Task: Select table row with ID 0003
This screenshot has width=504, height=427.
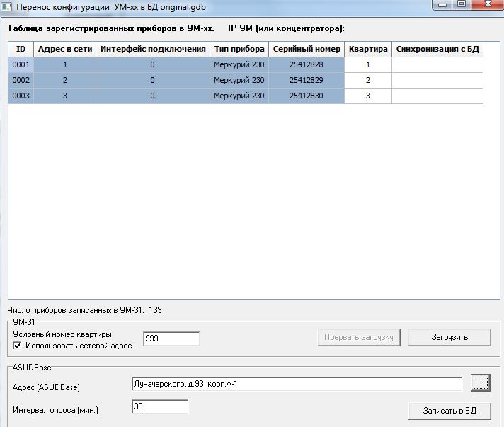Action: (21, 96)
